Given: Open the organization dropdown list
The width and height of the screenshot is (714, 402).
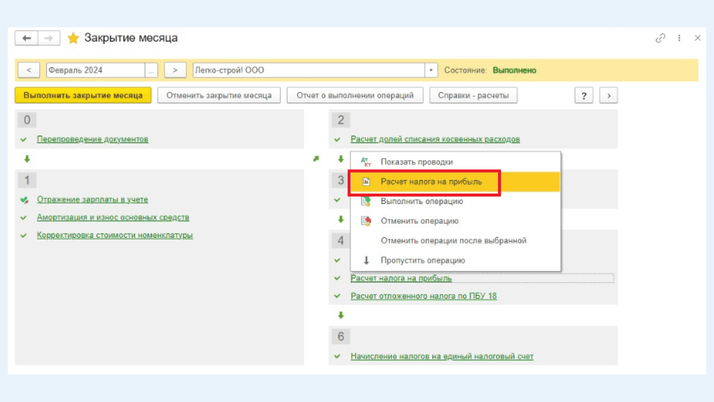Looking at the screenshot, I should tap(431, 70).
